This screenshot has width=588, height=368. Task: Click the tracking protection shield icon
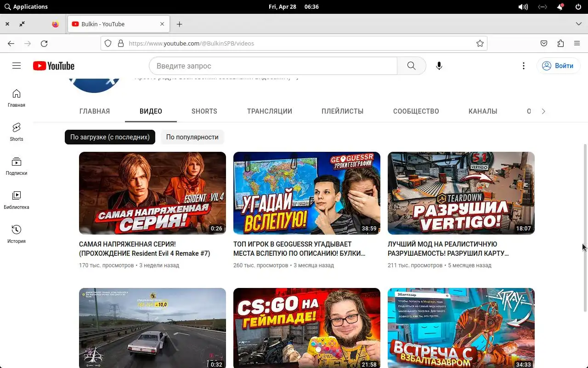point(108,43)
